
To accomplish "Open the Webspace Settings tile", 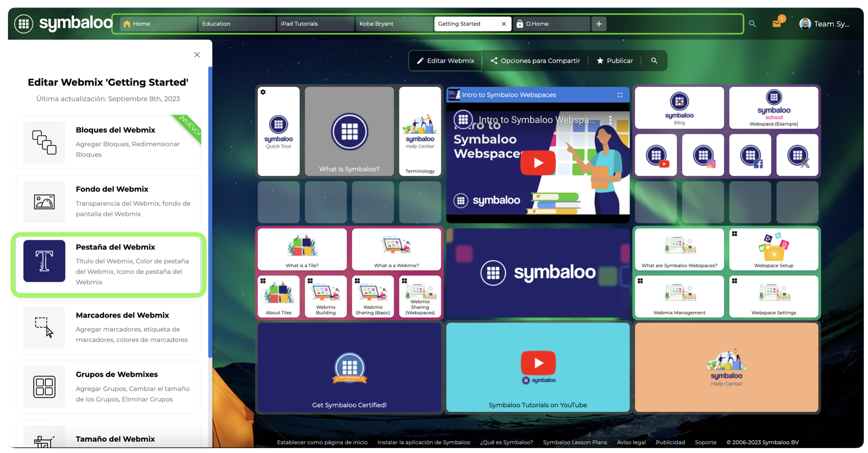I will pos(774,296).
